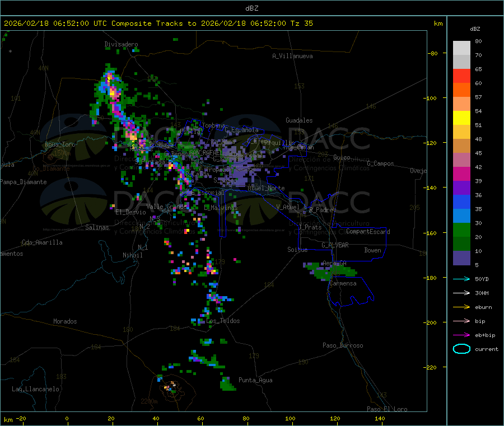Click the '140' tick on the horizontal axis
This screenshot has width=504, height=426.
(380, 418)
